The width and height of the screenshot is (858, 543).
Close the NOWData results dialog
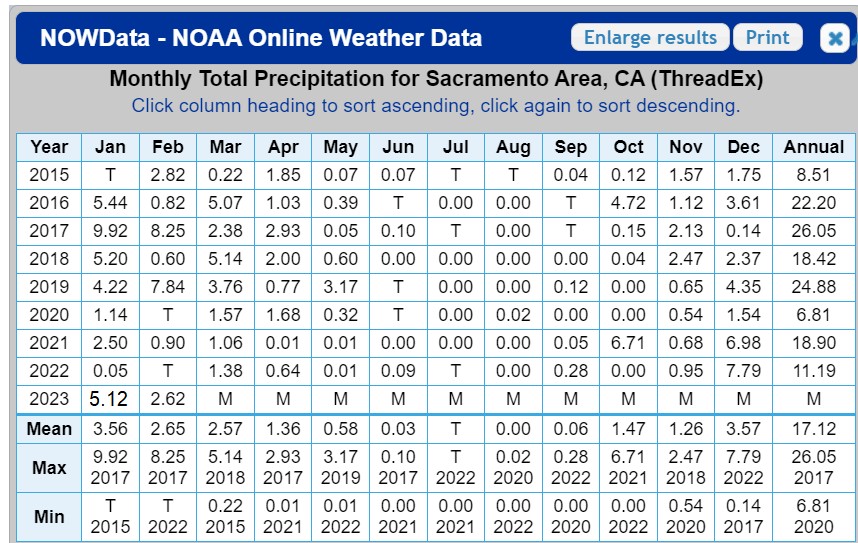pyautogui.click(x=834, y=38)
